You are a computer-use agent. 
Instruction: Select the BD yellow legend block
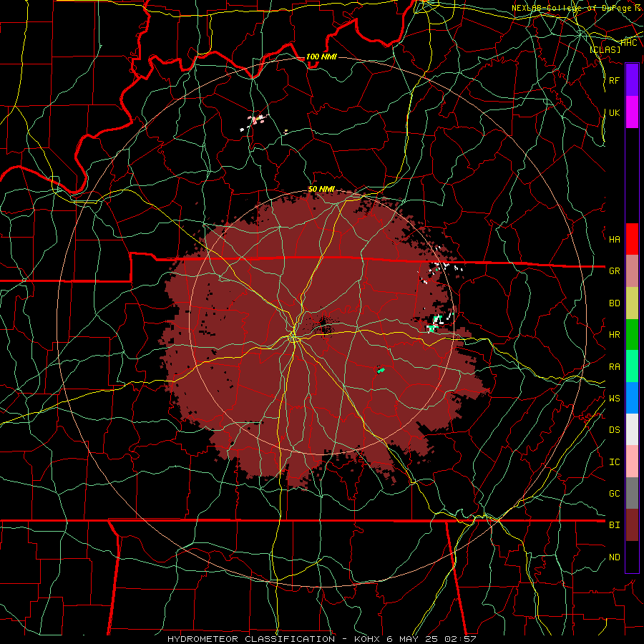pos(632,303)
